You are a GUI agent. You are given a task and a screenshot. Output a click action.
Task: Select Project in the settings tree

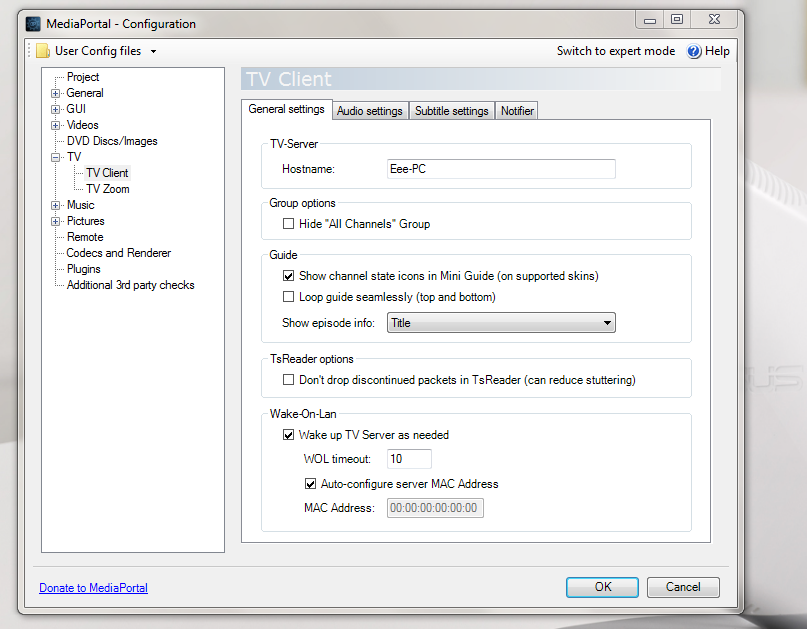83,77
